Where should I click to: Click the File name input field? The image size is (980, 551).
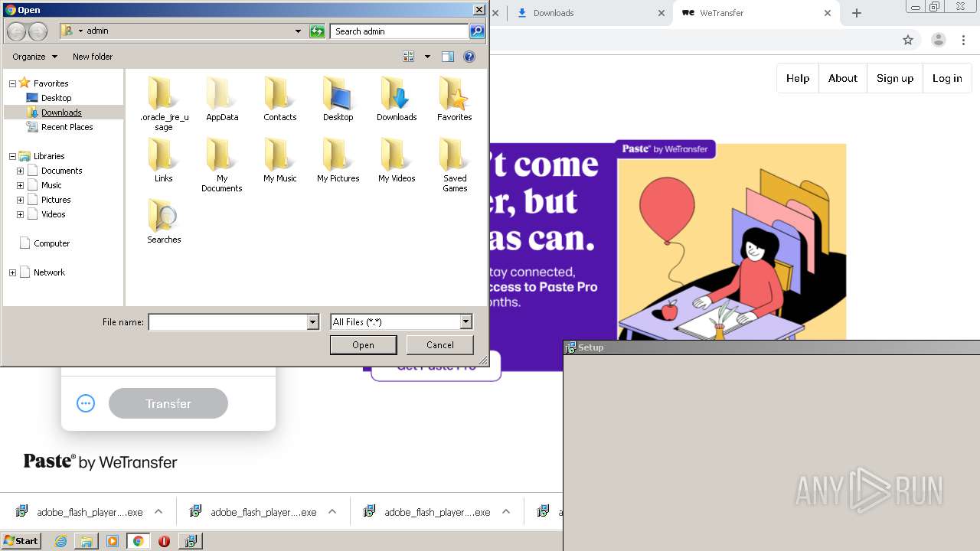[x=227, y=322]
